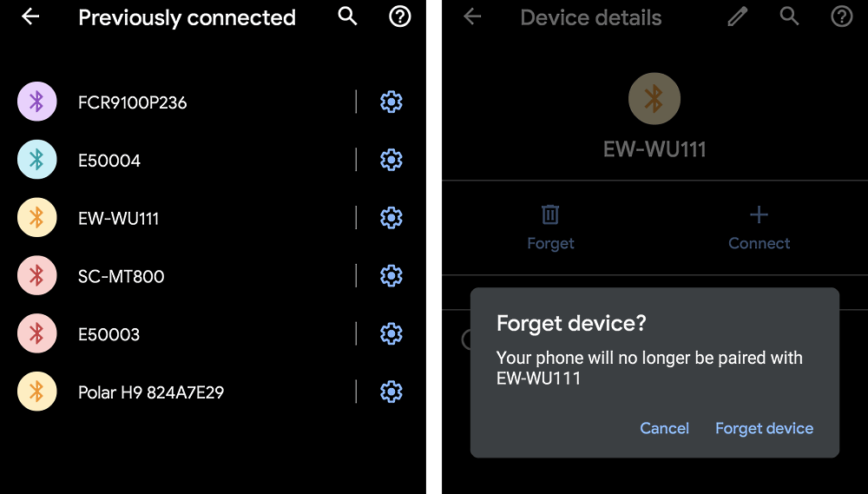Open settings gear for FCR9100P236
Screen dimensions: 868x494
(x=391, y=102)
